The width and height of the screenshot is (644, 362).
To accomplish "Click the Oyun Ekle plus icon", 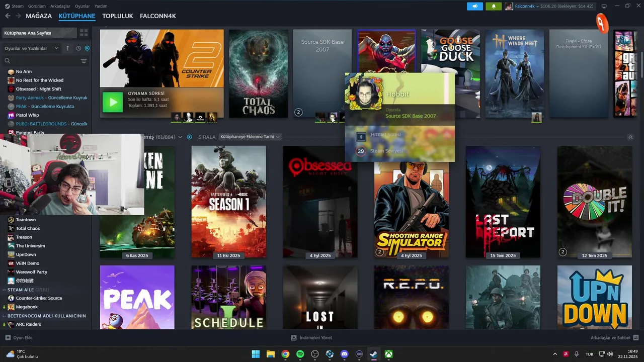I will pos(8,337).
